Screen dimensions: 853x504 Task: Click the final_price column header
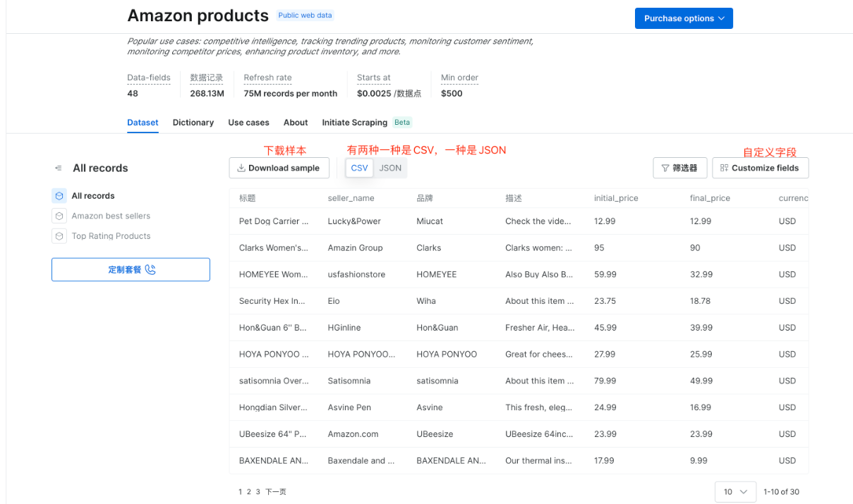tap(710, 199)
